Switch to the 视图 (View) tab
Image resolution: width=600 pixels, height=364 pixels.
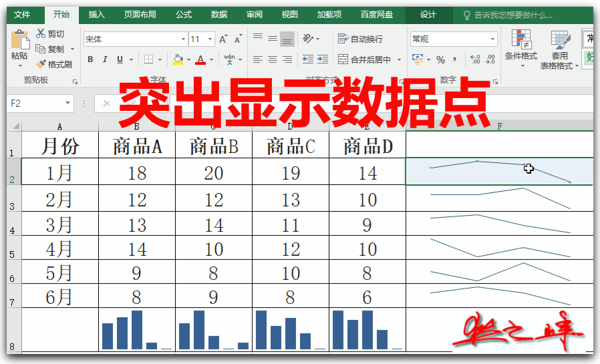(x=289, y=15)
